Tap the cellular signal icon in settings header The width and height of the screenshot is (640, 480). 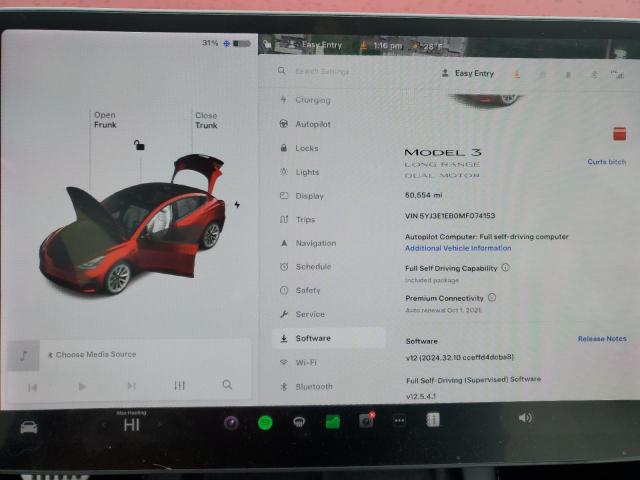(618, 74)
